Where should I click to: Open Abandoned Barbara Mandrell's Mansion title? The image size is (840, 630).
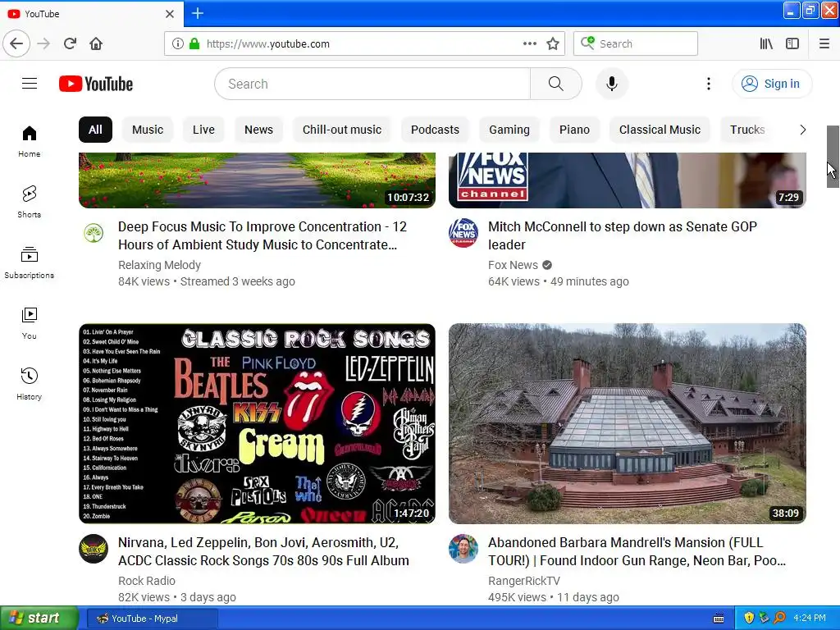637,551
